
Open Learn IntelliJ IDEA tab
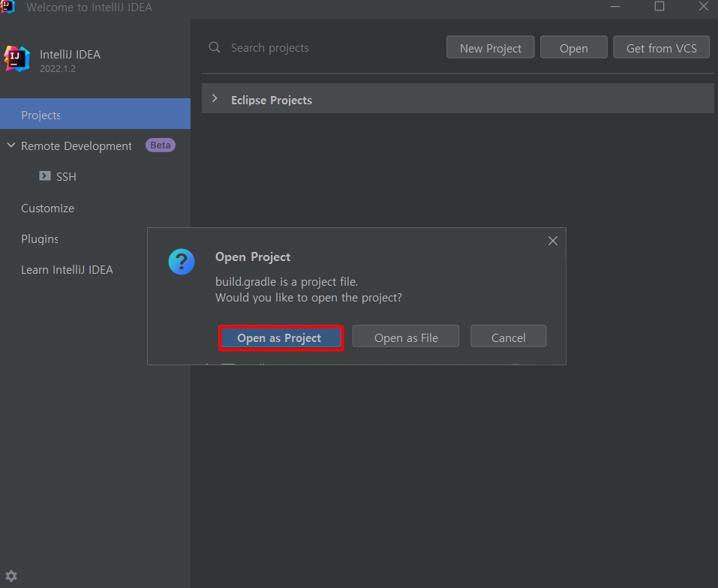(67, 269)
